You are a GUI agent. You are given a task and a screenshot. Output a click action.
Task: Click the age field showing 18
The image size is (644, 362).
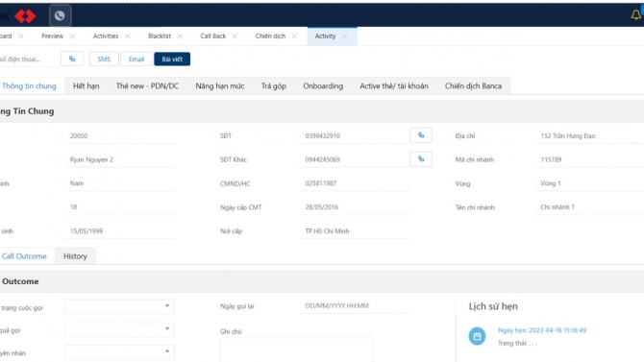tap(119, 207)
